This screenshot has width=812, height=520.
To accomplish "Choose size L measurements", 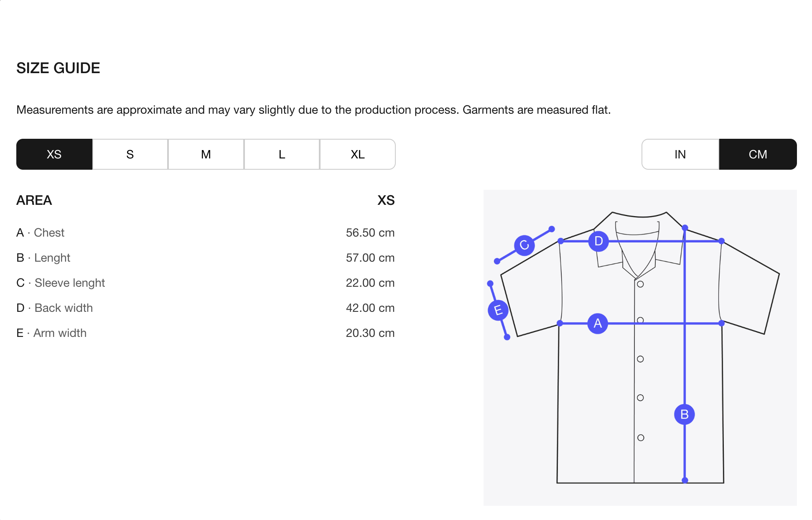I will click(x=282, y=154).
